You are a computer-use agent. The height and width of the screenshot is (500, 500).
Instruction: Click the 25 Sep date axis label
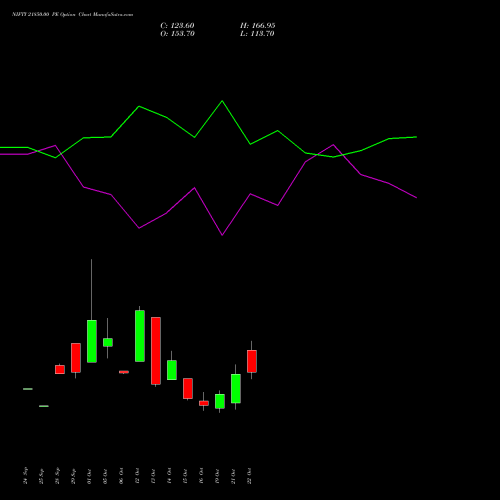[42, 476]
